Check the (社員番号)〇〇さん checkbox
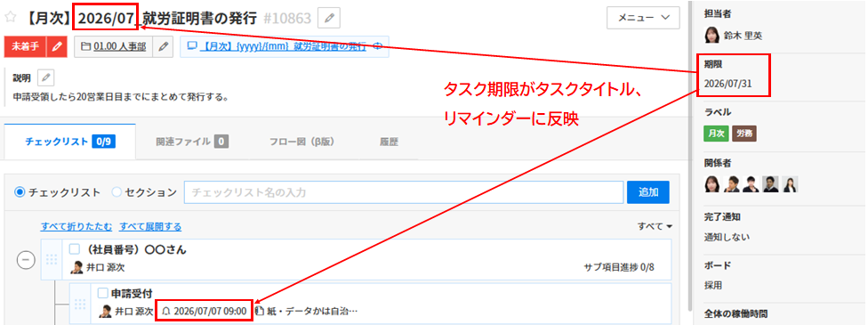This screenshot has height=325, width=868. click(75, 249)
